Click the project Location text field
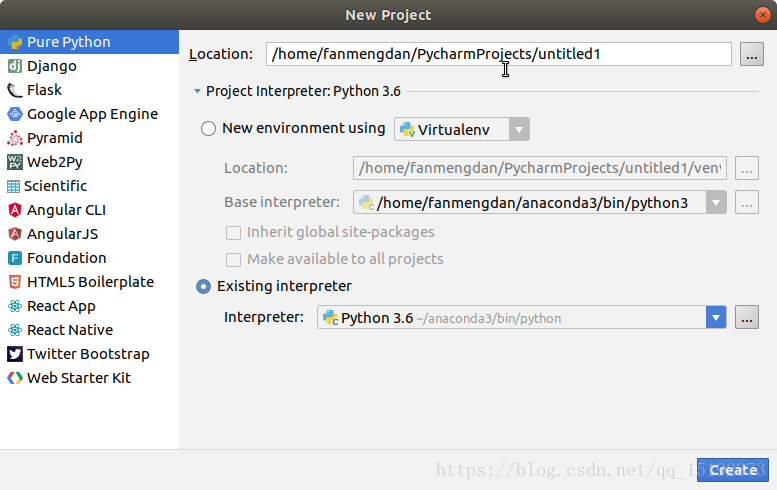Screen dimensions: 777x490 coord(498,54)
